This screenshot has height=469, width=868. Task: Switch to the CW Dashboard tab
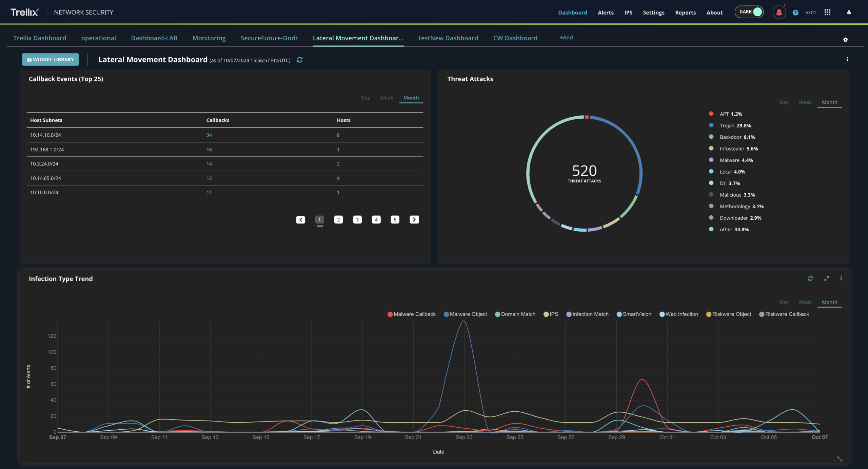(x=515, y=38)
